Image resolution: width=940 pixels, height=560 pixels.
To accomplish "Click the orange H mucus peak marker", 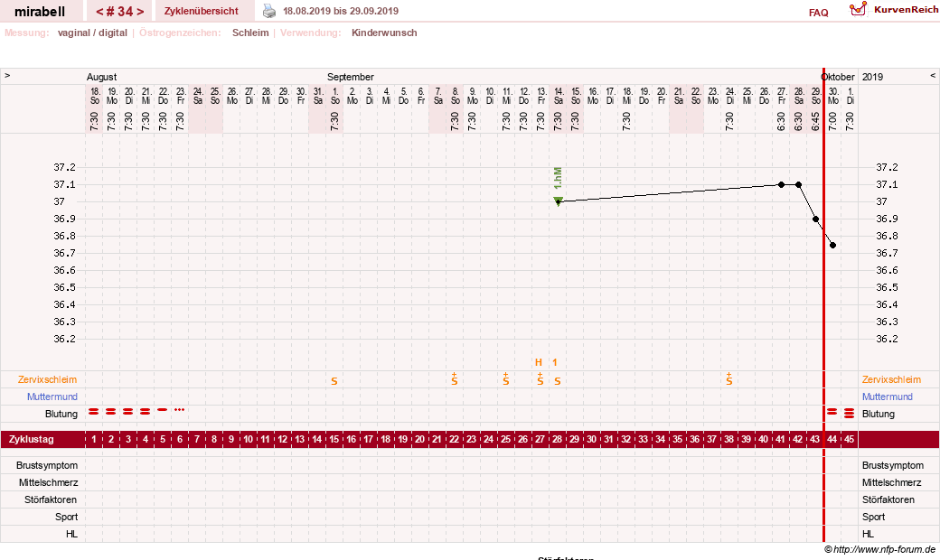I will pos(539,362).
